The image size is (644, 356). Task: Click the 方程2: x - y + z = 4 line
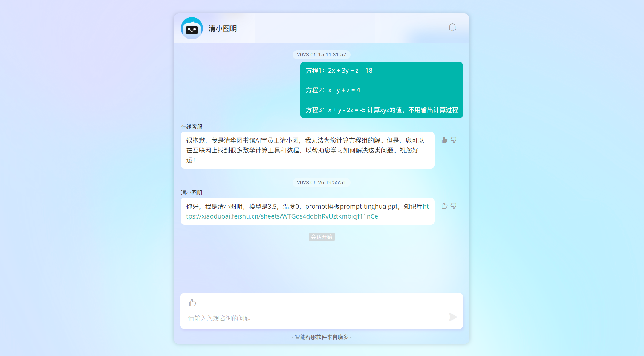333,90
